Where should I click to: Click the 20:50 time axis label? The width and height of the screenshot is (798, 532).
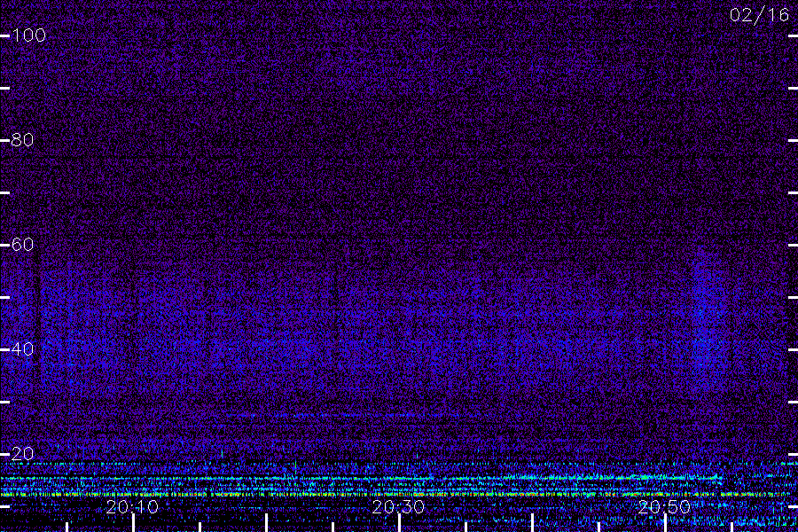(x=664, y=506)
